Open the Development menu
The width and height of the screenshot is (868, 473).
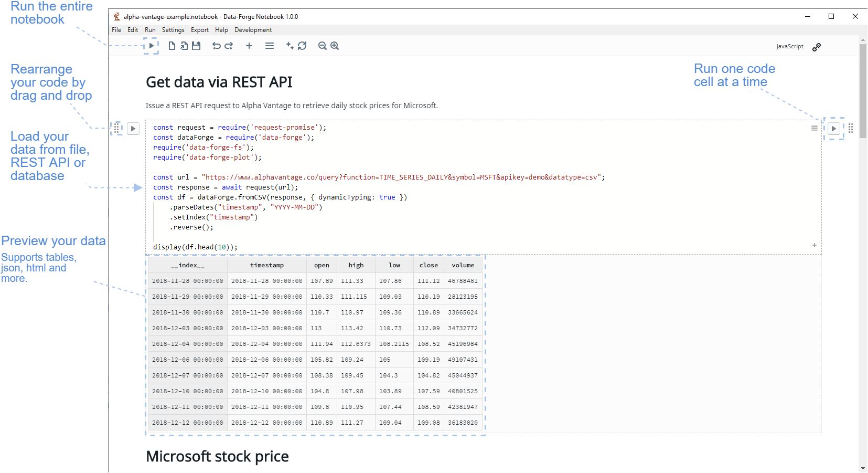(253, 30)
